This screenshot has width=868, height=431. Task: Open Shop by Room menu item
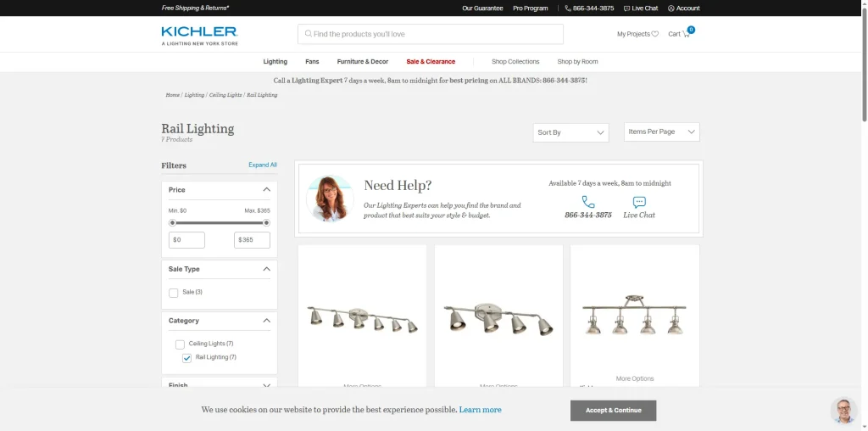pyautogui.click(x=577, y=61)
